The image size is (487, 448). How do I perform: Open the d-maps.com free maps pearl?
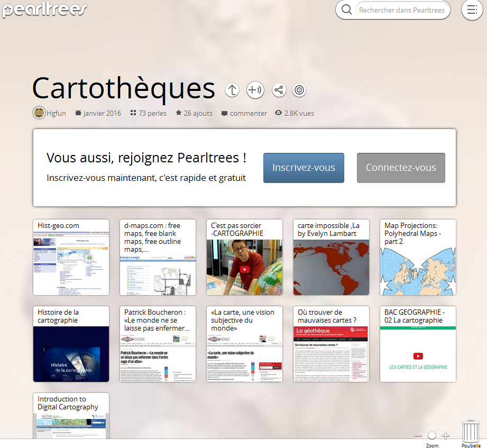tap(158, 257)
